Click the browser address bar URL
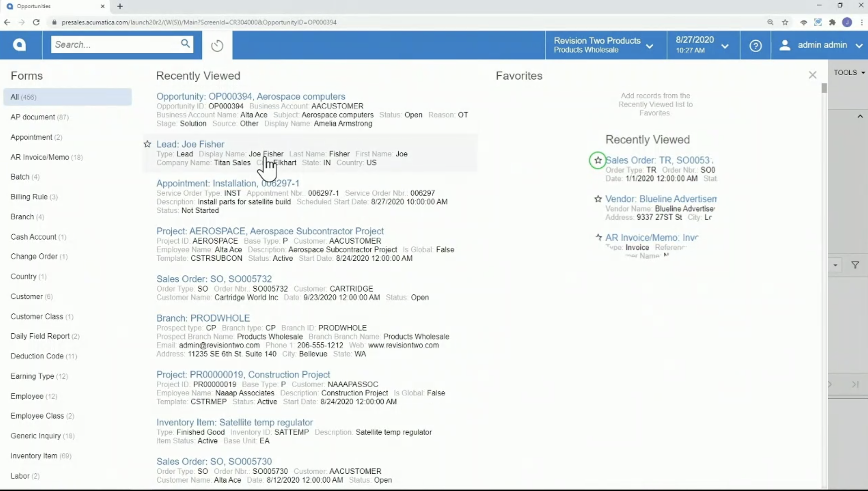The height and width of the screenshot is (491, 868). (x=199, y=22)
